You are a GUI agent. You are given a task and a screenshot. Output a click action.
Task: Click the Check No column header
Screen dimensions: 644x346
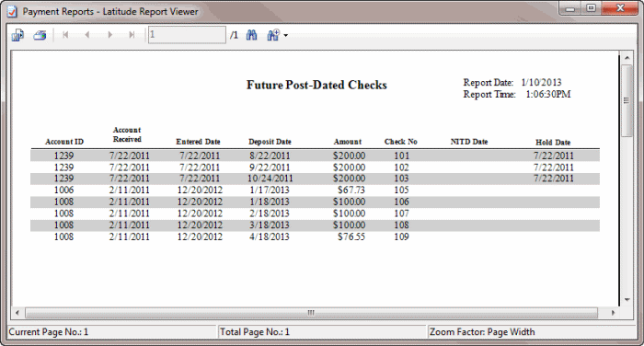[x=400, y=142]
